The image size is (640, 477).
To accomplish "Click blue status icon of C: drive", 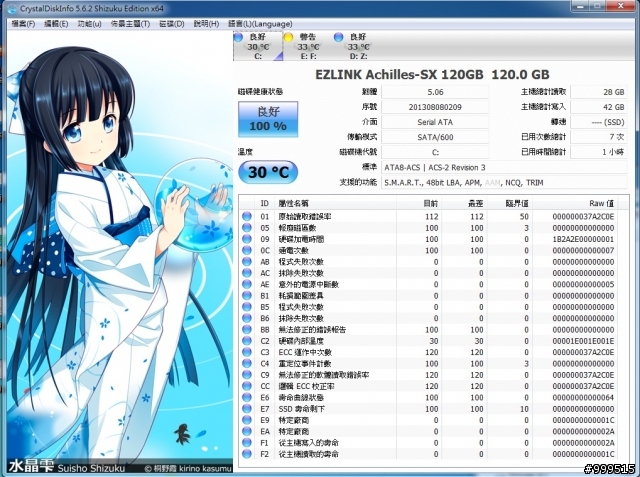I will pos(238,37).
